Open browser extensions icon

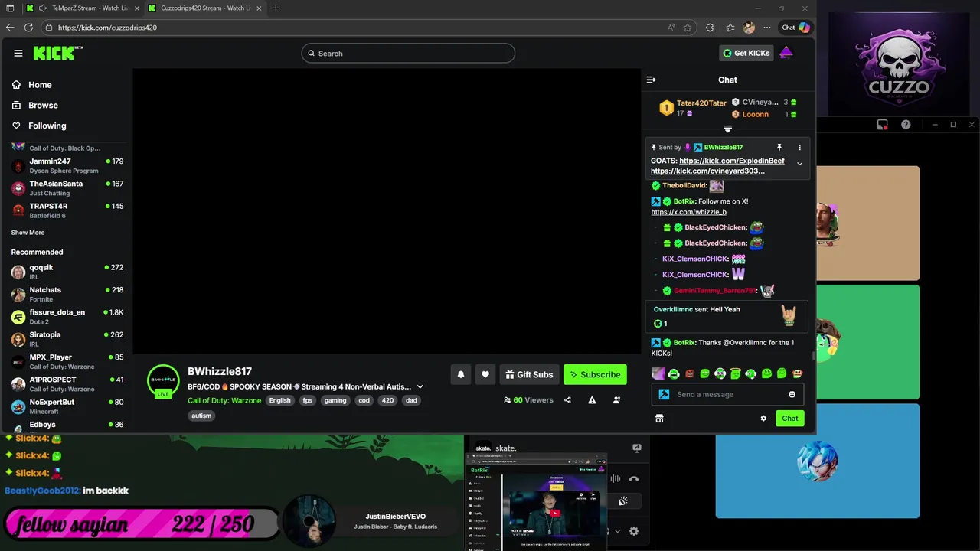(710, 28)
